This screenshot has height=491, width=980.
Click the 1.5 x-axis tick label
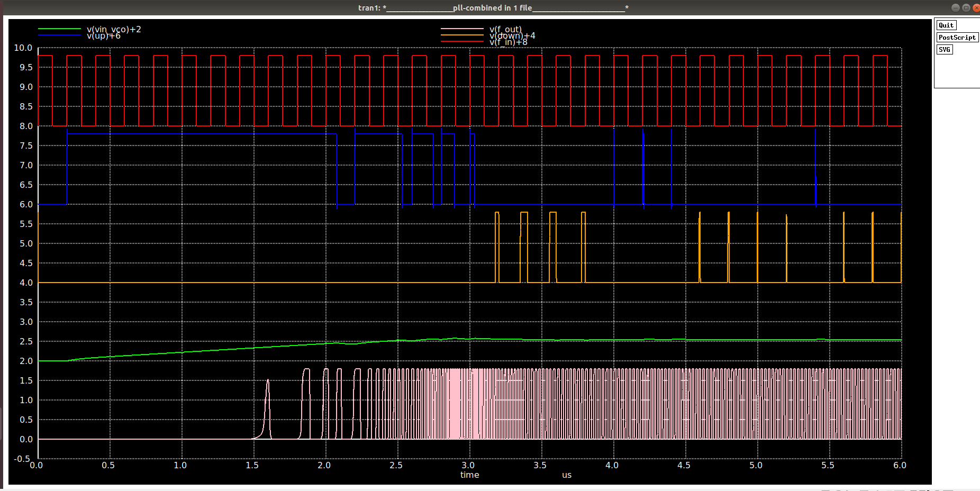point(252,465)
